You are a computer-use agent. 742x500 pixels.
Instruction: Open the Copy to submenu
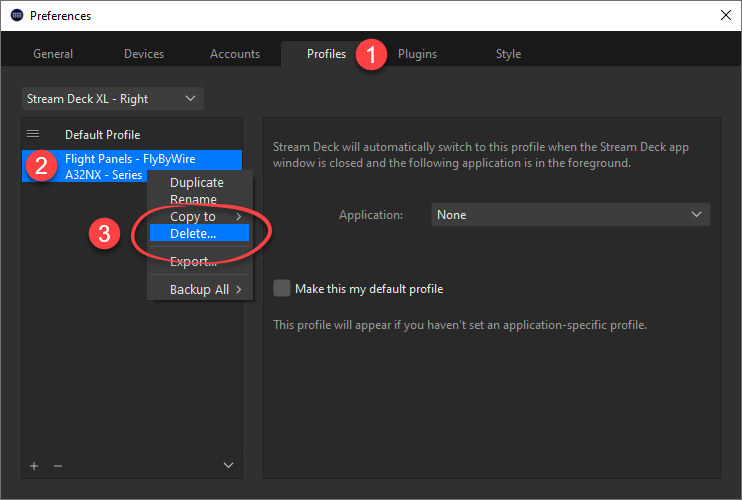[200, 216]
